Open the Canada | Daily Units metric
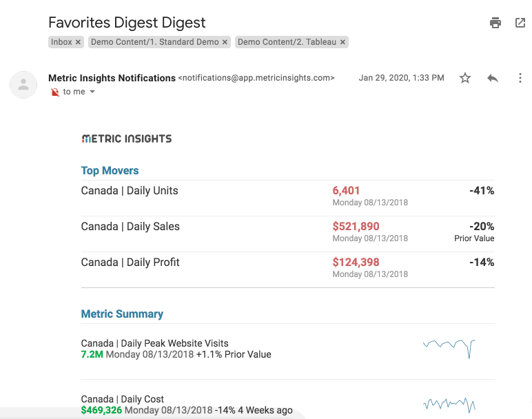Image resolution: width=532 pixels, height=419 pixels. 130,191
